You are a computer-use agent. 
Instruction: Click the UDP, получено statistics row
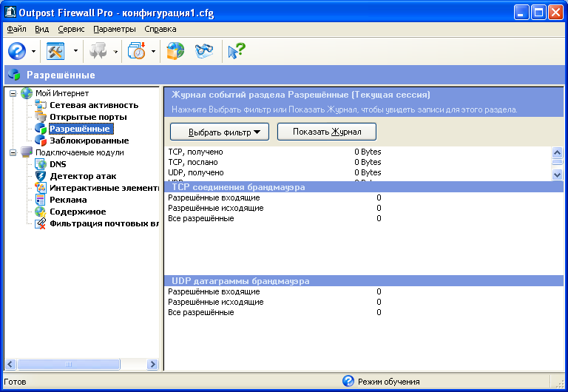(x=274, y=172)
